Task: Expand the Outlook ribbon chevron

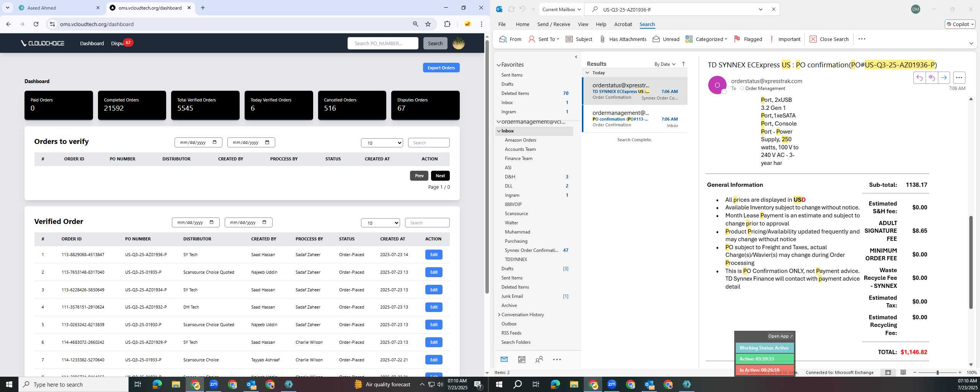Action: click(971, 43)
